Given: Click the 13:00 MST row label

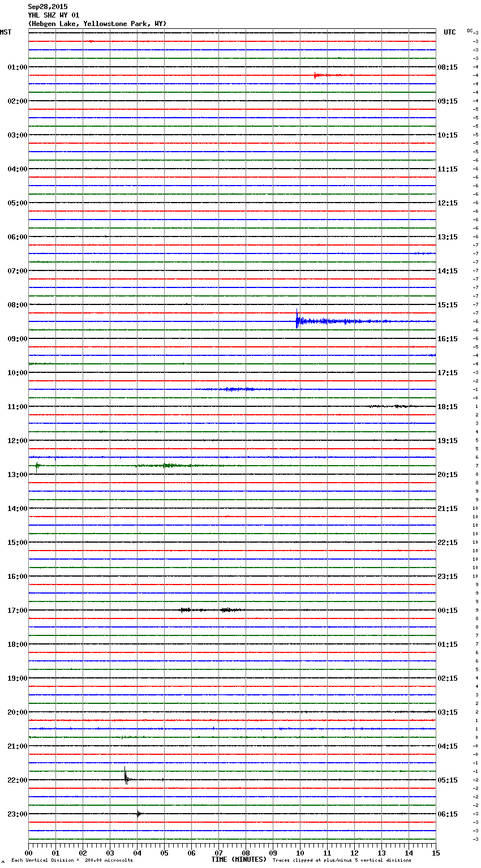Looking at the screenshot, I should 18,475.
